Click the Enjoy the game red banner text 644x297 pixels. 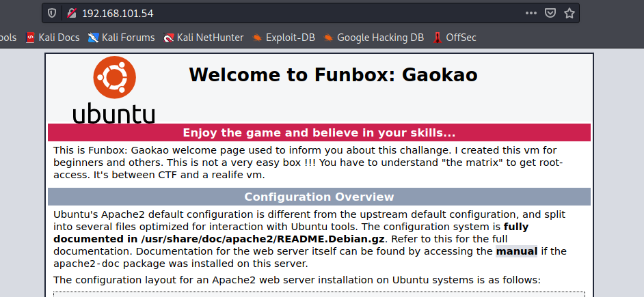(x=319, y=133)
